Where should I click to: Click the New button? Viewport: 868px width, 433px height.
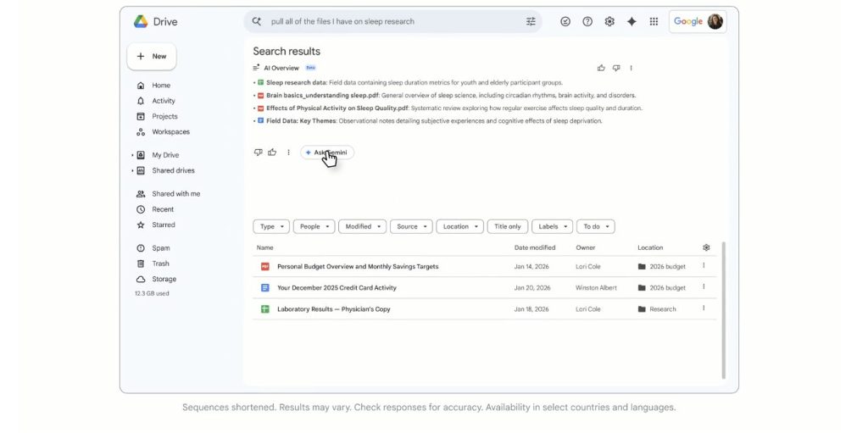(152, 56)
